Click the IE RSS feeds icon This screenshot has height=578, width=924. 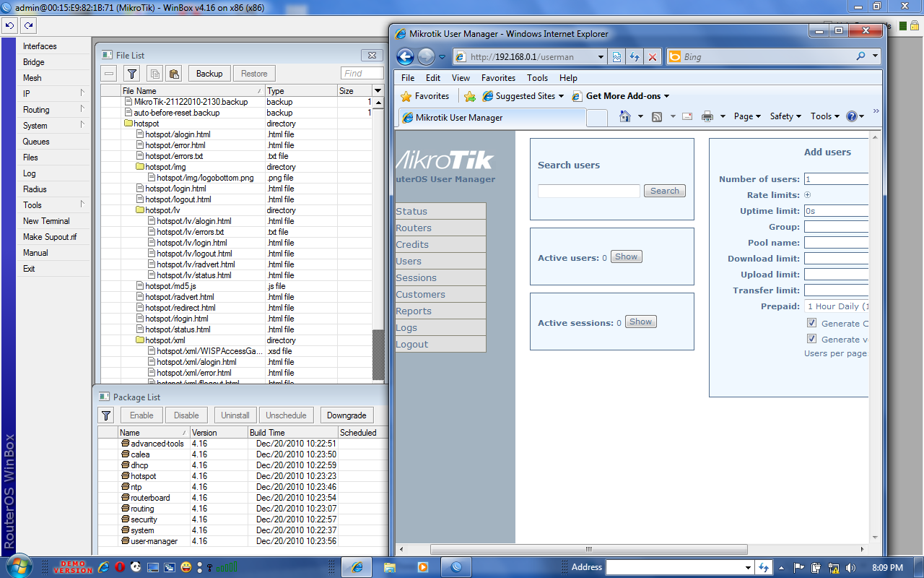point(657,116)
